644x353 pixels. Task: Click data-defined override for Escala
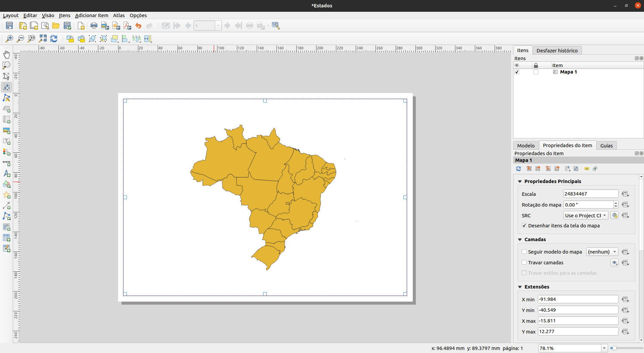click(625, 194)
